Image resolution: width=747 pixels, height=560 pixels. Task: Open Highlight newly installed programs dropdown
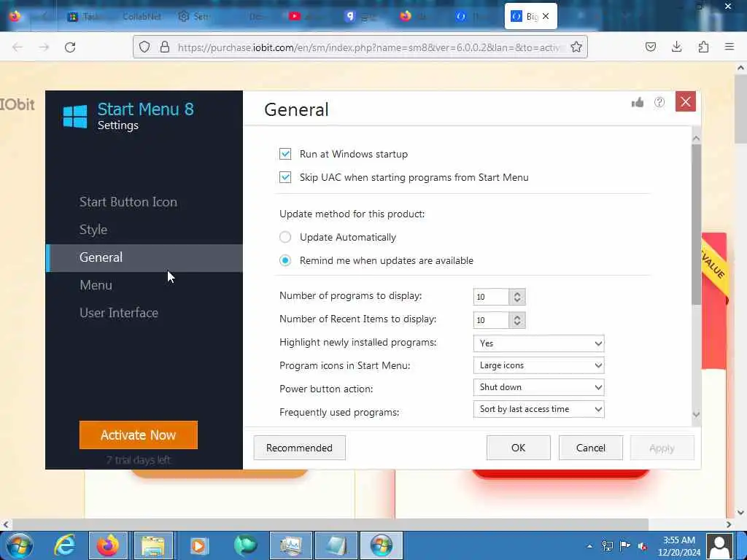click(x=539, y=343)
